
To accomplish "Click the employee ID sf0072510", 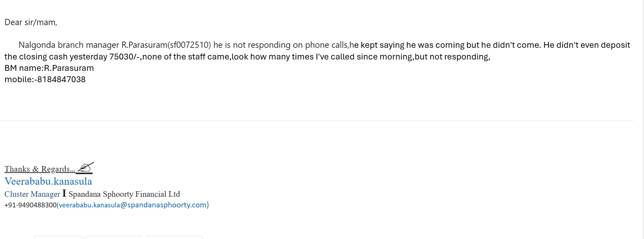I will coord(189,45).
